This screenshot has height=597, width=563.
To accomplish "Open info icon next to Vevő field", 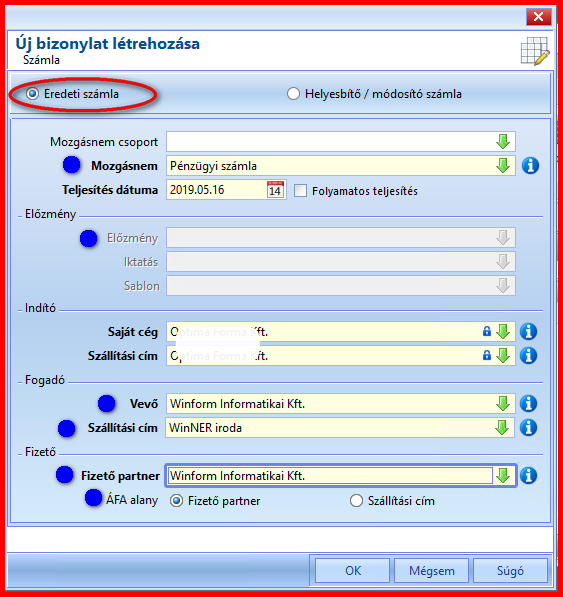I will [x=528, y=404].
